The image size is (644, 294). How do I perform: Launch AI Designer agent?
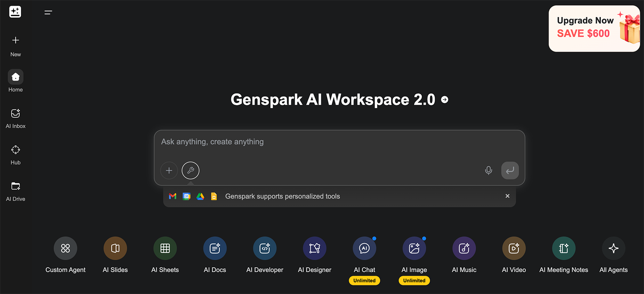pos(315,255)
